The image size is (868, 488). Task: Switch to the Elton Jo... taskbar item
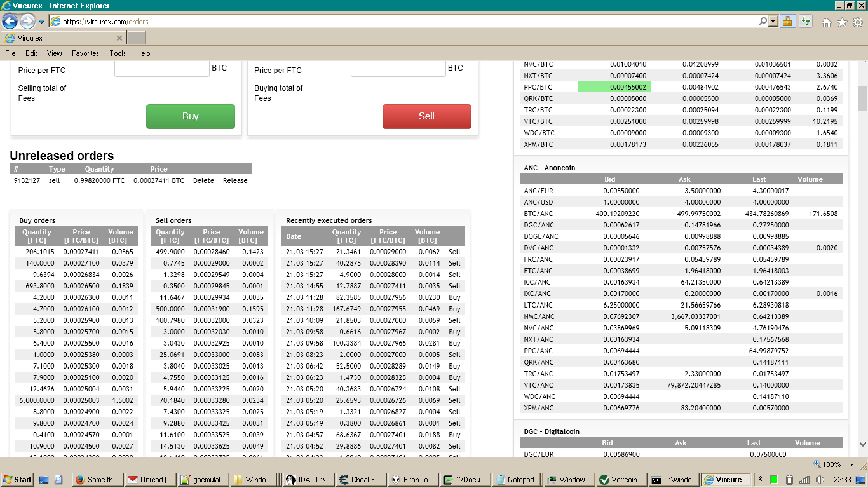point(413,480)
